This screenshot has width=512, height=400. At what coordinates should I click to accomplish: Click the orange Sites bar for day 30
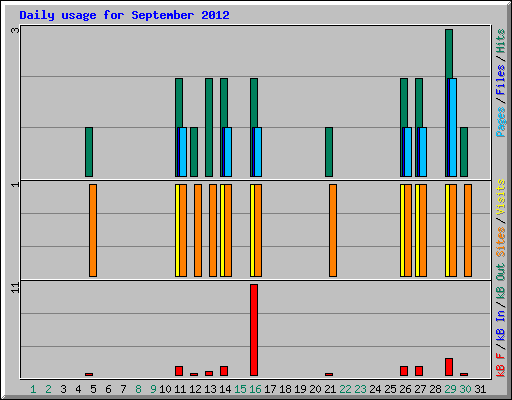(x=468, y=230)
